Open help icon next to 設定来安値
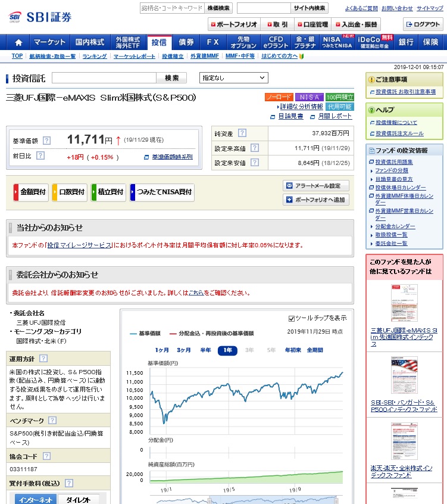Viewport: 447px width, 504px height. click(254, 162)
